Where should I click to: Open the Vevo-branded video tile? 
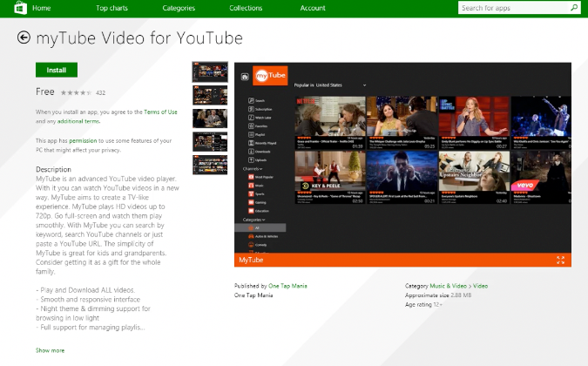point(541,178)
